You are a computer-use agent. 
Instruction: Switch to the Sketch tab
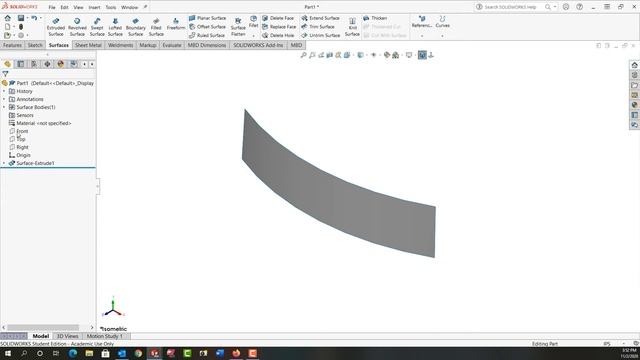coord(35,45)
